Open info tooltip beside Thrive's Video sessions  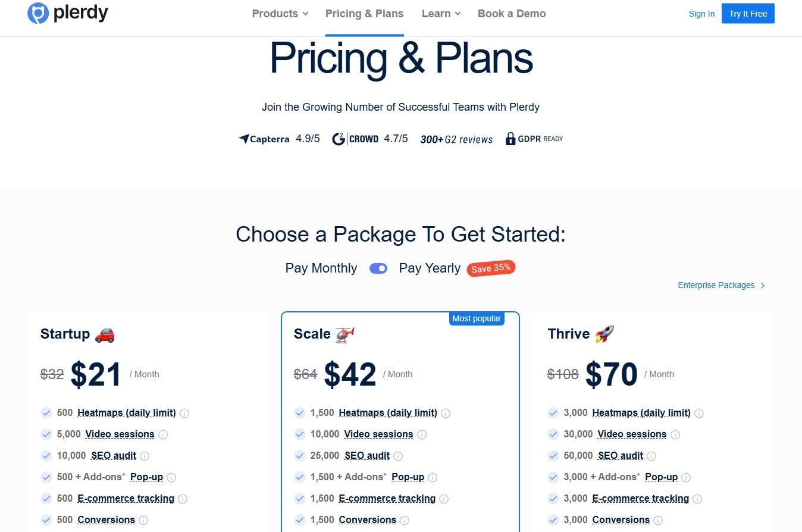pyautogui.click(x=676, y=434)
